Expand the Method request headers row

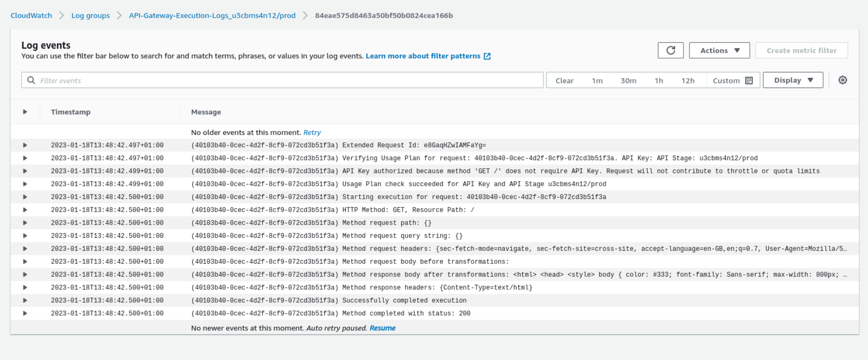(25, 249)
